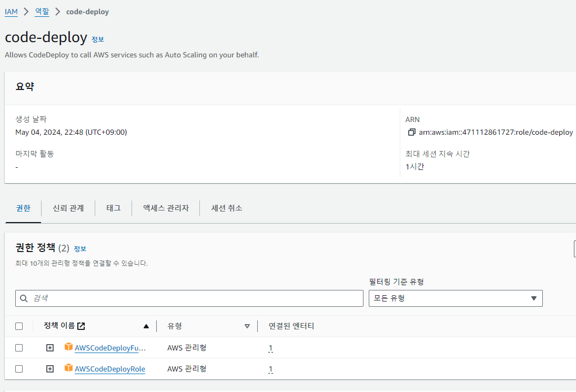The width and height of the screenshot is (576, 392).
Task: Open external link icon beside 정책 이름
Action: coord(81,326)
